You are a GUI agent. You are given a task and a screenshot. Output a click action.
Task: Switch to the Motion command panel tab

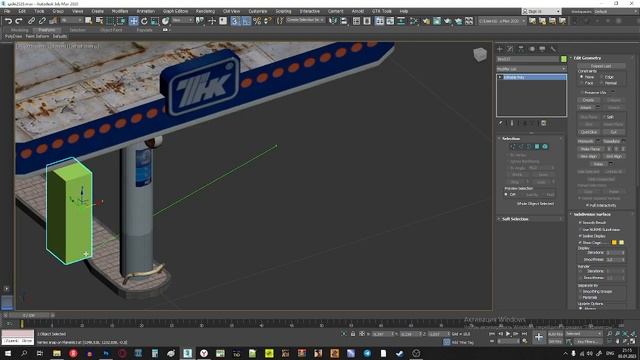(x=531, y=49)
